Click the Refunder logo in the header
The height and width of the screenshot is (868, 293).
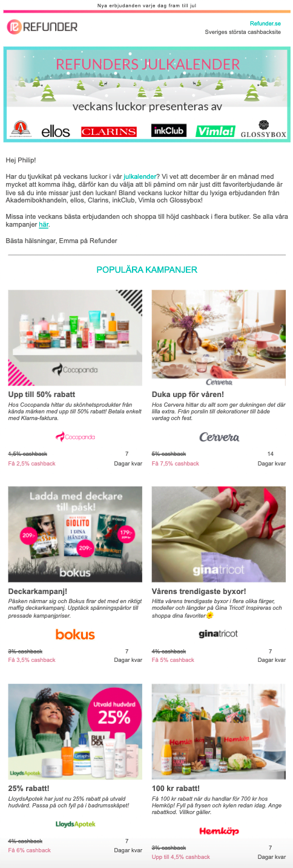(x=42, y=27)
